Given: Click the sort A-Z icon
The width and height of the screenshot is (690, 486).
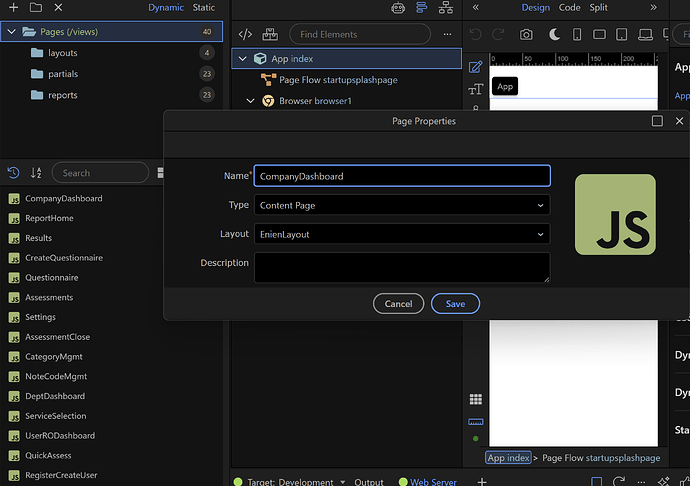Looking at the screenshot, I should 36,173.
